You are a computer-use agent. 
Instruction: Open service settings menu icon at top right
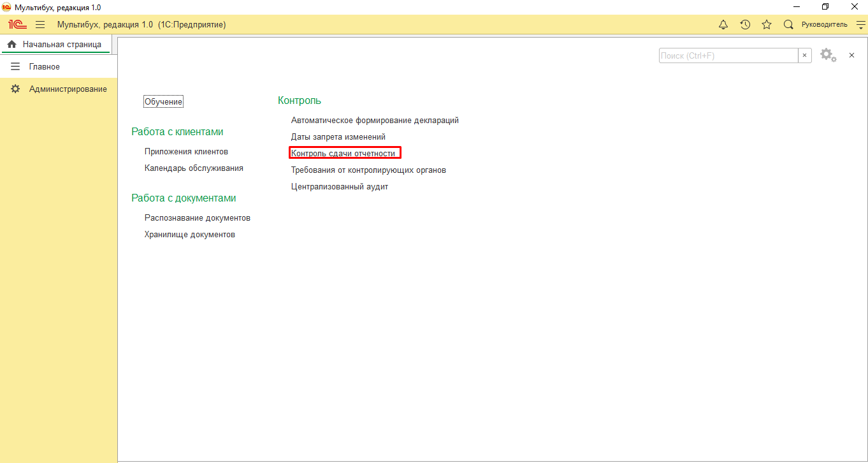(861, 24)
